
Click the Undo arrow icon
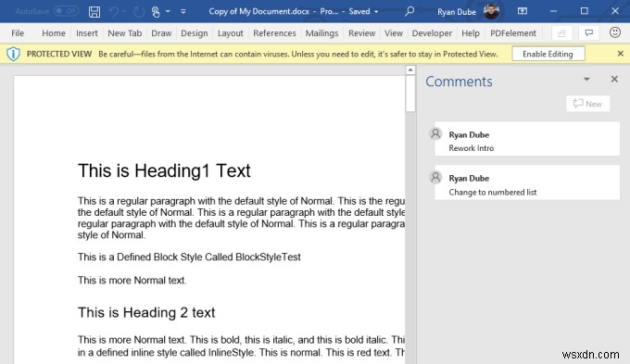pos(114,12)
